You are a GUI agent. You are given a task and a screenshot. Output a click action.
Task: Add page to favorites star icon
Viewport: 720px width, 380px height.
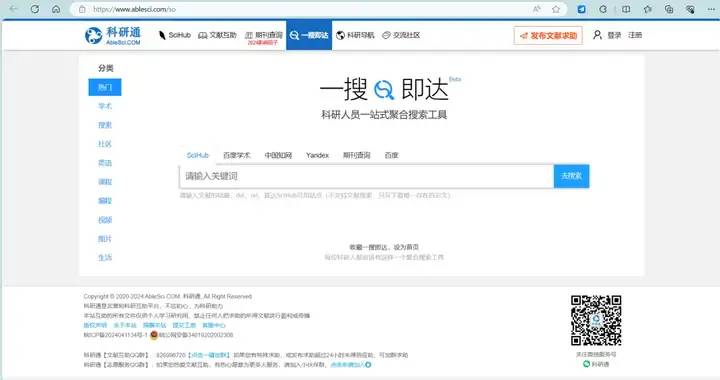tap(556, 9)
